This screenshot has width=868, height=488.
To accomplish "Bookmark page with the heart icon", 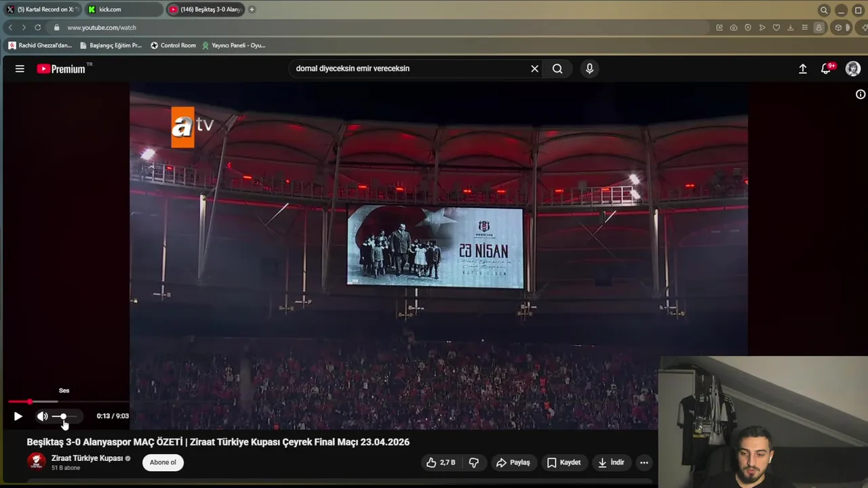I will (x=776, y=28).
